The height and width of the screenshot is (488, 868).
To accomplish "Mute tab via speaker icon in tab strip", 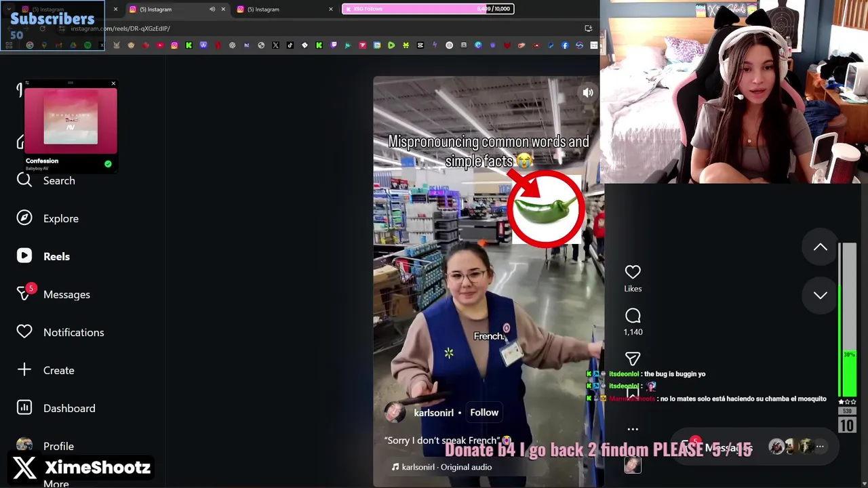I will pyautogui.click(x=212, y=9).
